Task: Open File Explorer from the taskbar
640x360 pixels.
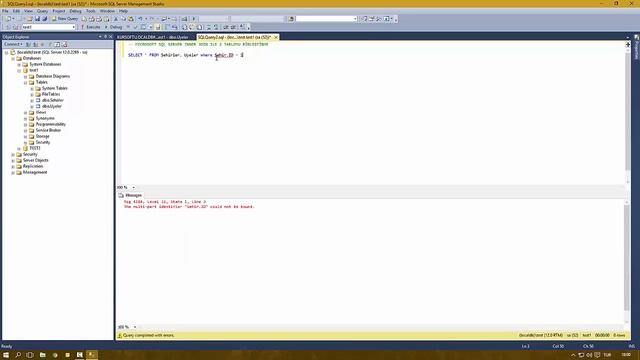Action: coord(42,355)
